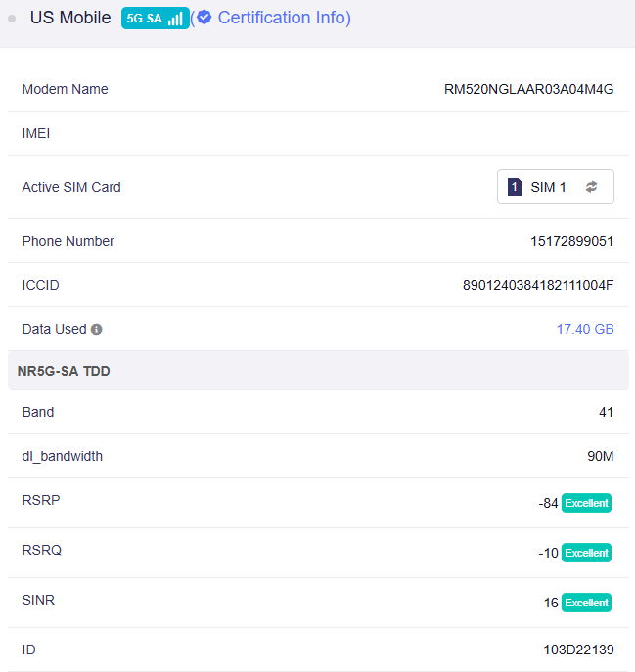The height and width of the screenshot is (672, 635).
Task: Click the ID value 103D22139
Action: click(x=578, y=650)
